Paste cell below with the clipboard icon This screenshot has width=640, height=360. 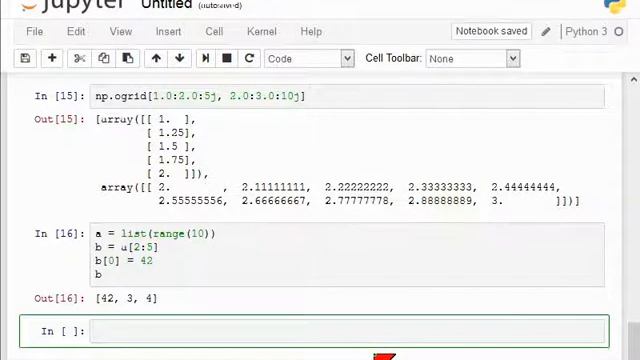point(128,58)
